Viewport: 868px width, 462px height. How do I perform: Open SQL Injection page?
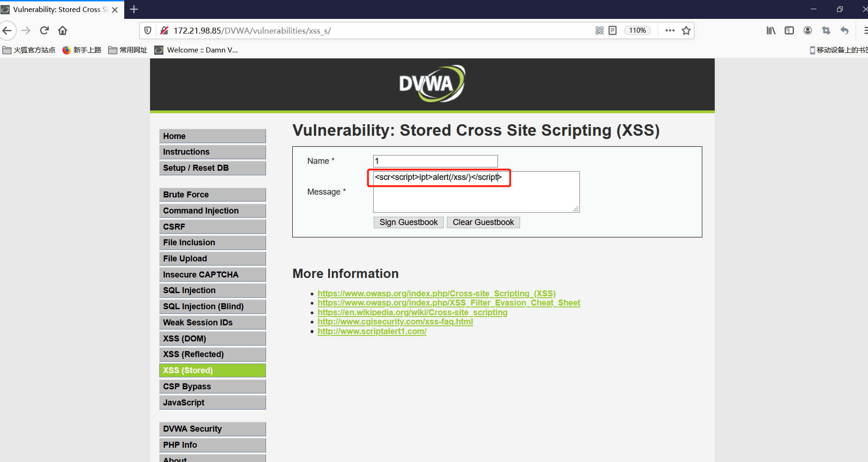[x=213, y=290]
